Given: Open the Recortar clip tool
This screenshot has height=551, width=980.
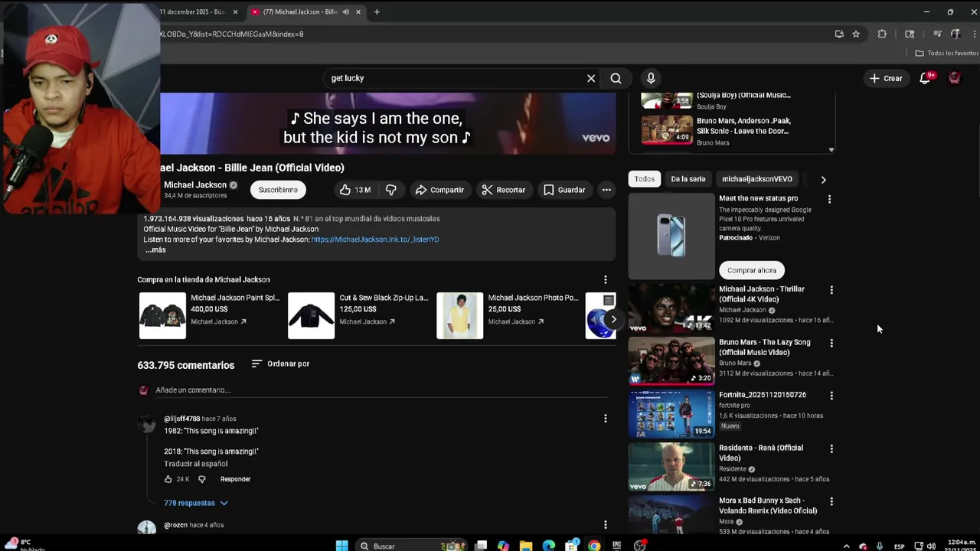Looking at the screenshot, I should pyautogui.click(x=503, y=190).
